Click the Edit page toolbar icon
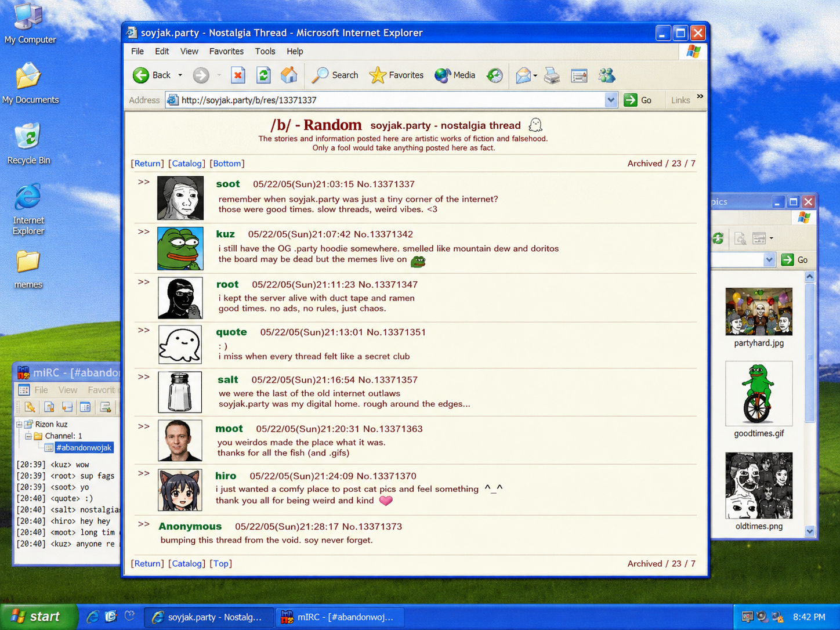 579,75
